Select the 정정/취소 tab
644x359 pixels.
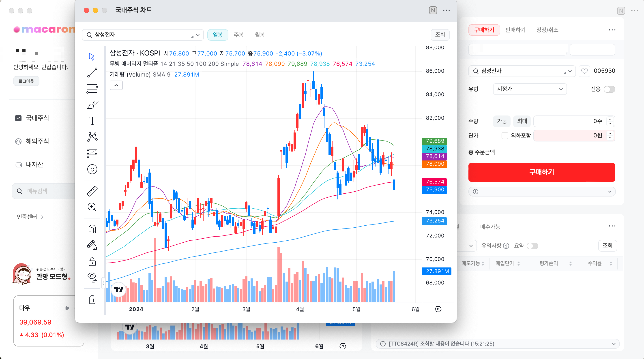pos(547,30)
